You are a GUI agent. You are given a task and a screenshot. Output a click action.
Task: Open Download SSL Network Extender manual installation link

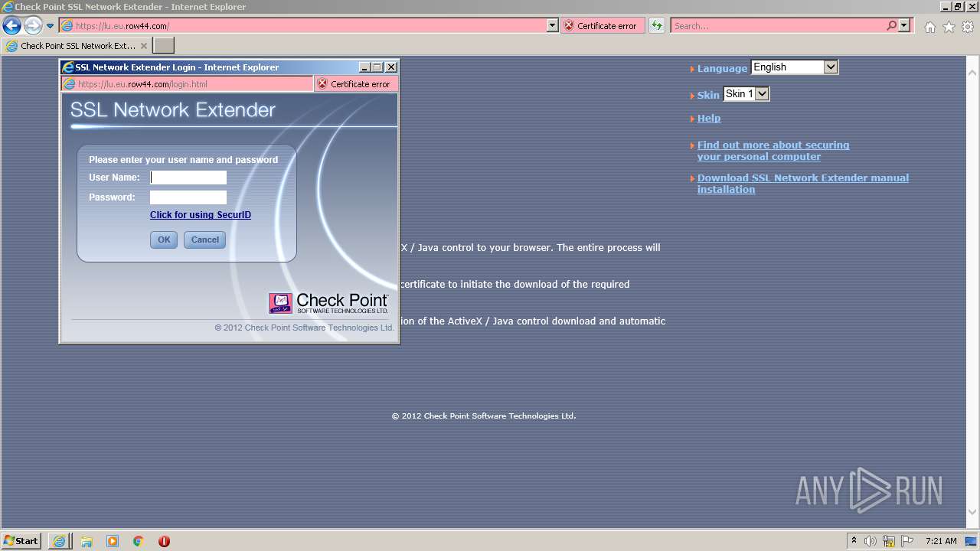tap(803, 184)
